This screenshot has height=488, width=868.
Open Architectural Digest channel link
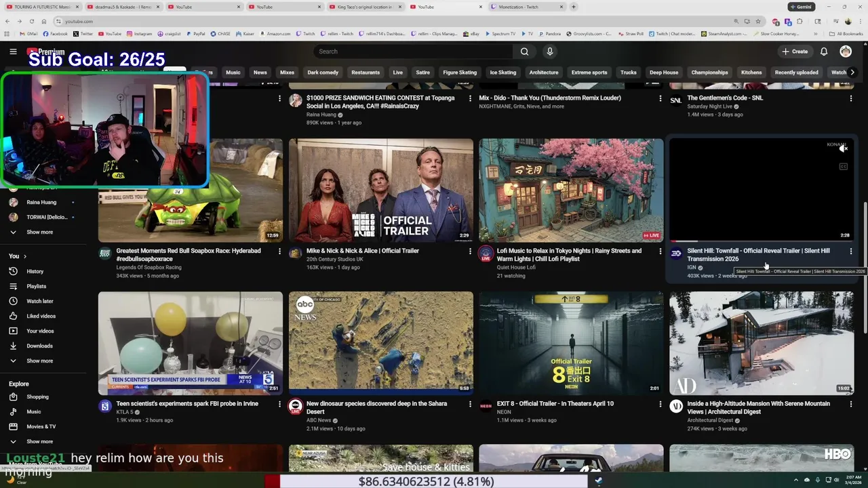(710, 420)
